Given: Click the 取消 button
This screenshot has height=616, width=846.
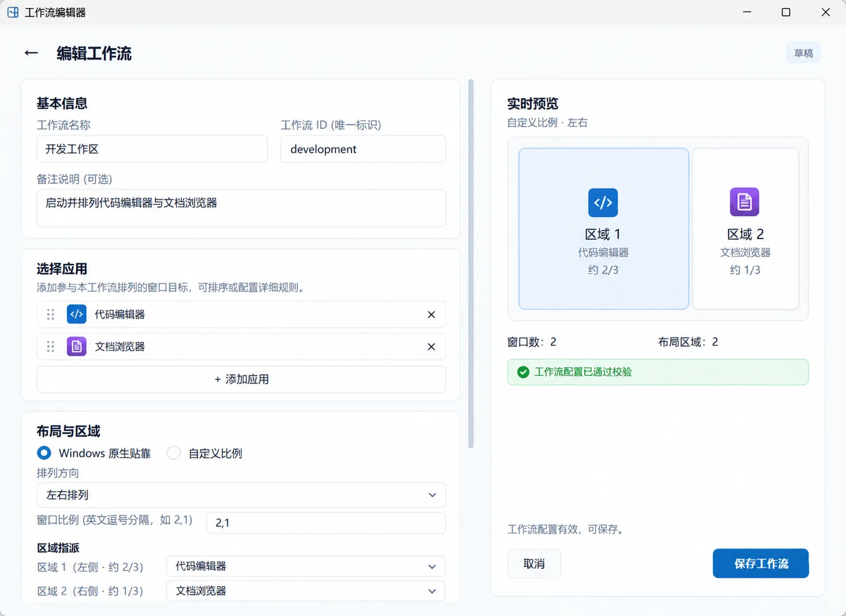Looking at the screenshot, I should [x=534, y=564].
